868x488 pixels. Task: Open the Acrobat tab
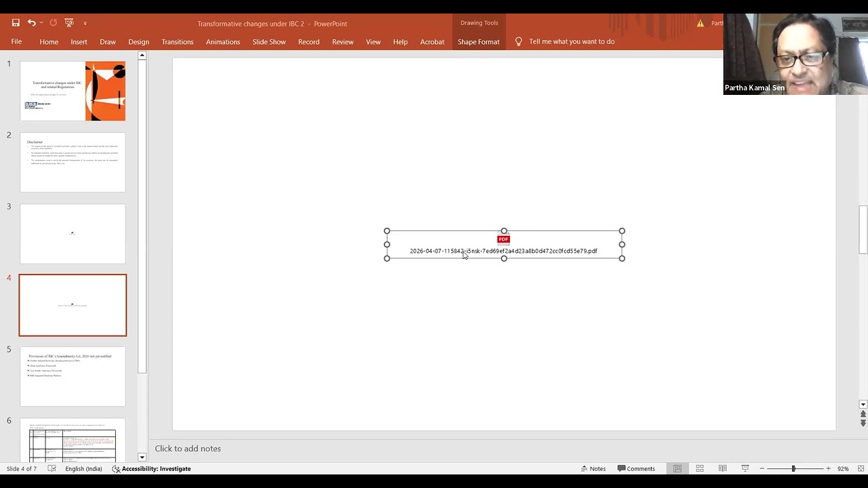(x=432, y=41)
